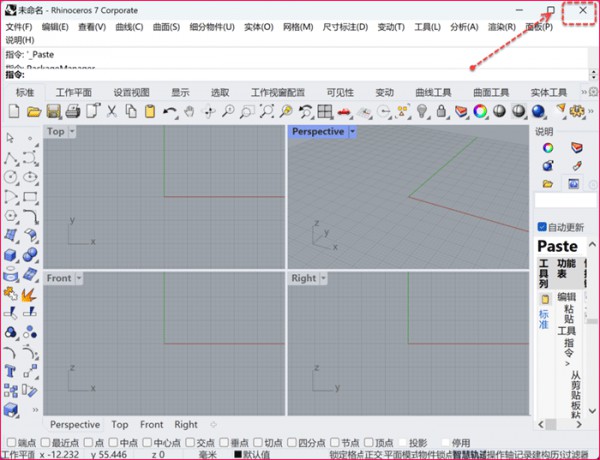The width and height of the screenshot is (600, 460).
Task: Select the Box solid tool in left sidebar
Action: 10,254
